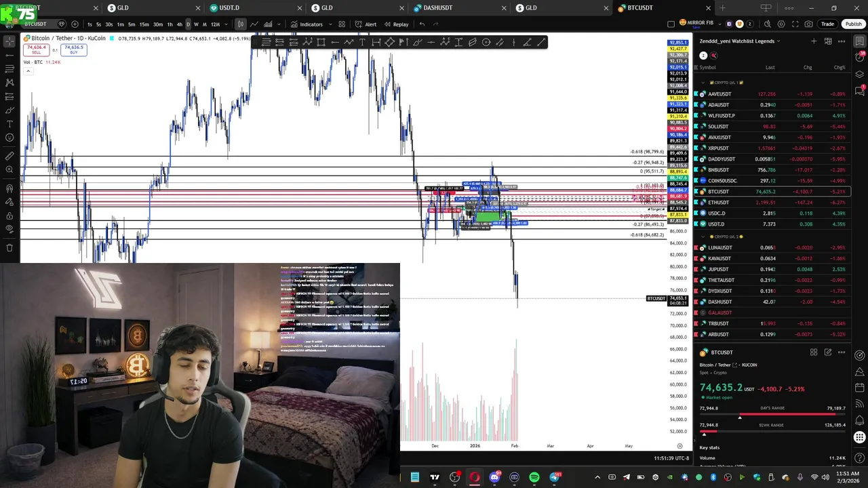868x488 pixels.
Task: Undo last chart action
Action: tap(422, 24)
